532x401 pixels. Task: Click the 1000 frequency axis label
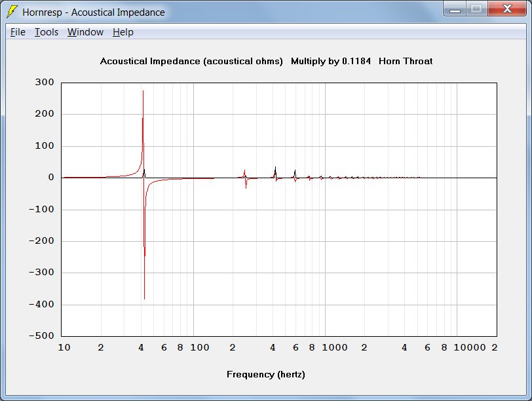coord(335,347)
